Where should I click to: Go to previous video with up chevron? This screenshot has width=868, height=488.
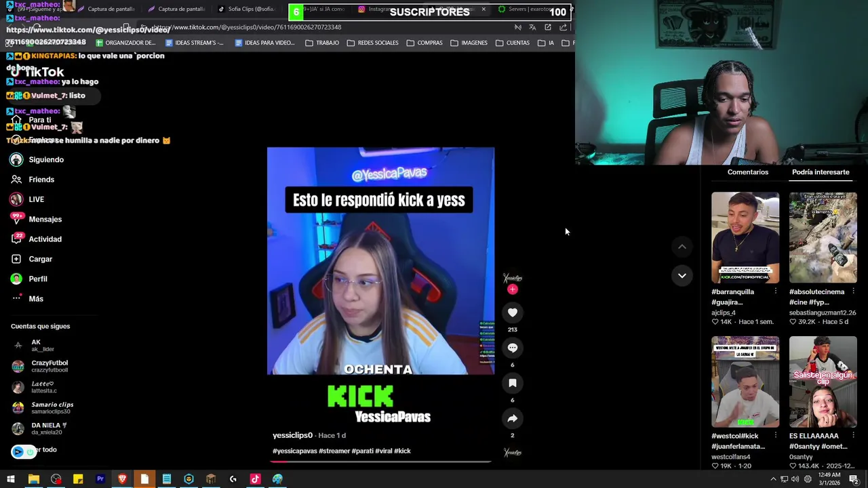(x=682, y=247)
